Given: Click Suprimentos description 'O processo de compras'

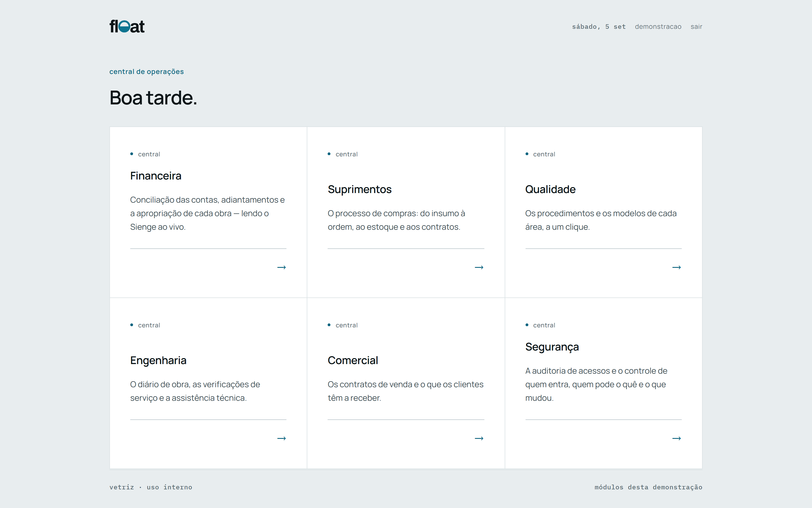Looking at the screenshot, I should 396,220.
